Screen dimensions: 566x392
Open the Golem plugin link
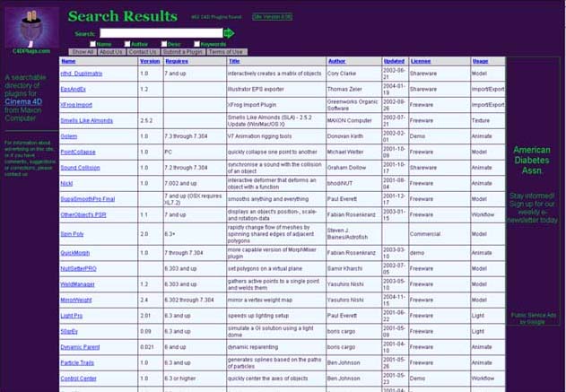(68, 136)
